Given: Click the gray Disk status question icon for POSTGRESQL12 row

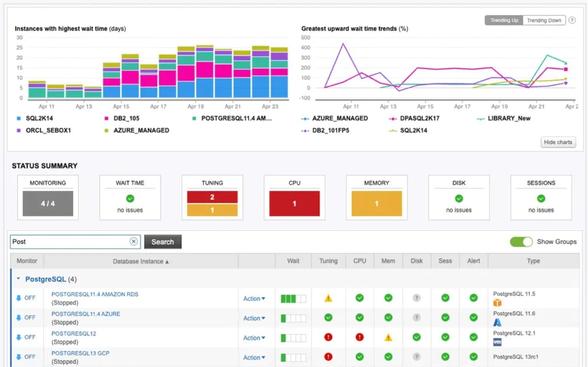Looking at the screenshot, I should (417, 338).
